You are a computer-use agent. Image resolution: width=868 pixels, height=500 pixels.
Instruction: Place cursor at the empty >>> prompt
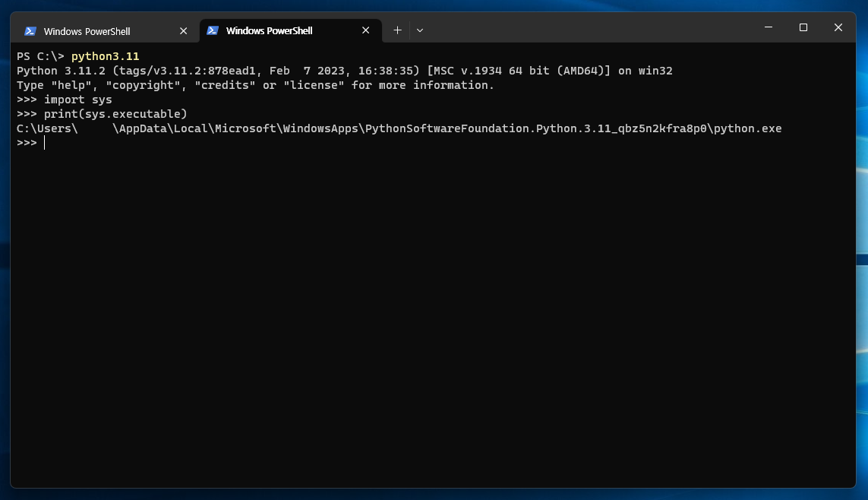[x=44, y=143]
